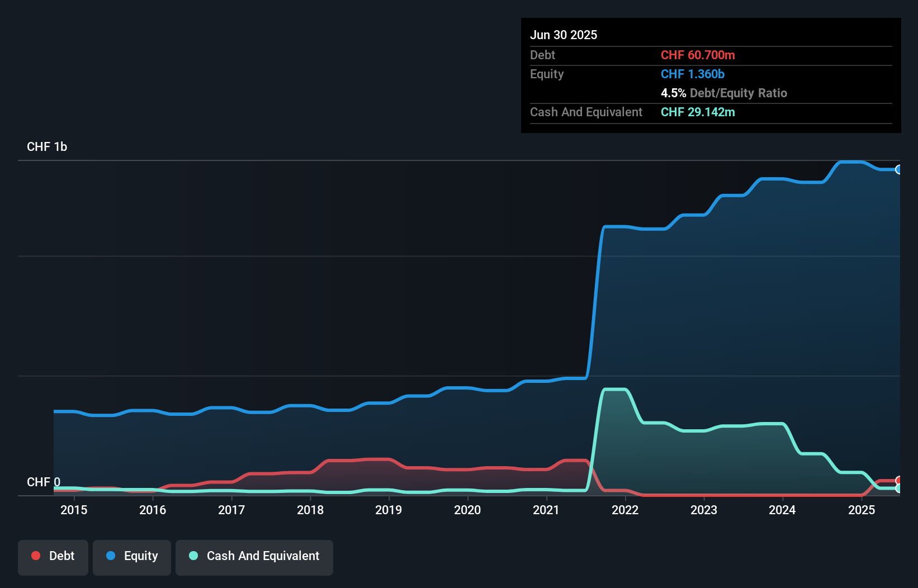Click the 2016 x-axis label
This screenshot has height=588, width=918.
(x=153, y=510)
